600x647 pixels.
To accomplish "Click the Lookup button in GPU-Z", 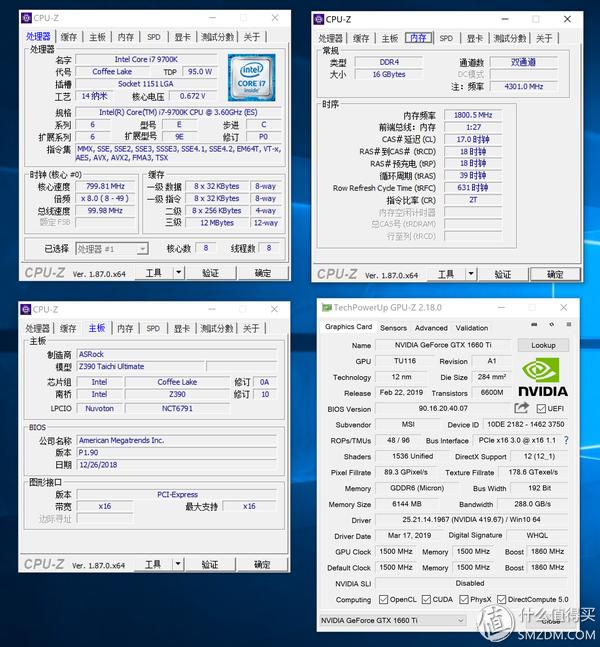I will [543, 345].
